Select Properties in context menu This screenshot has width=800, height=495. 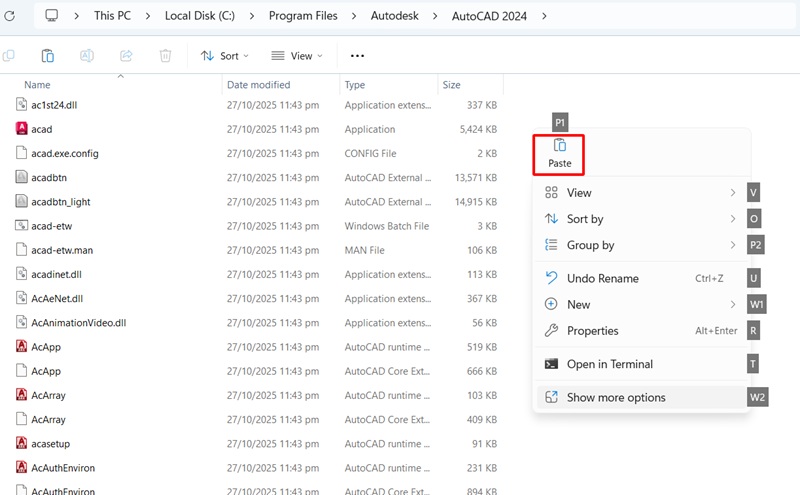pyautogui.click(x=641, y=331)
